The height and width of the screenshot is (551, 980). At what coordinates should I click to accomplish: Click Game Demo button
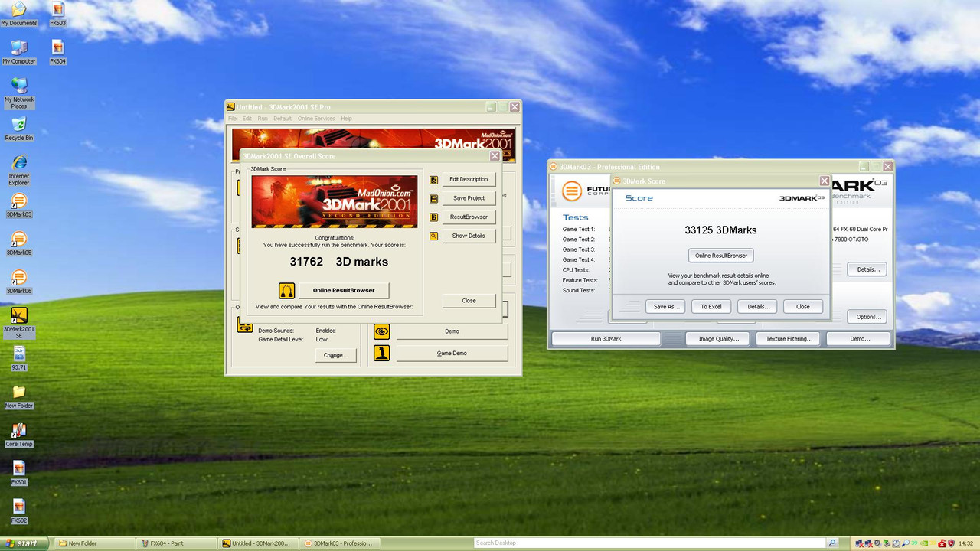click(452, 353)
